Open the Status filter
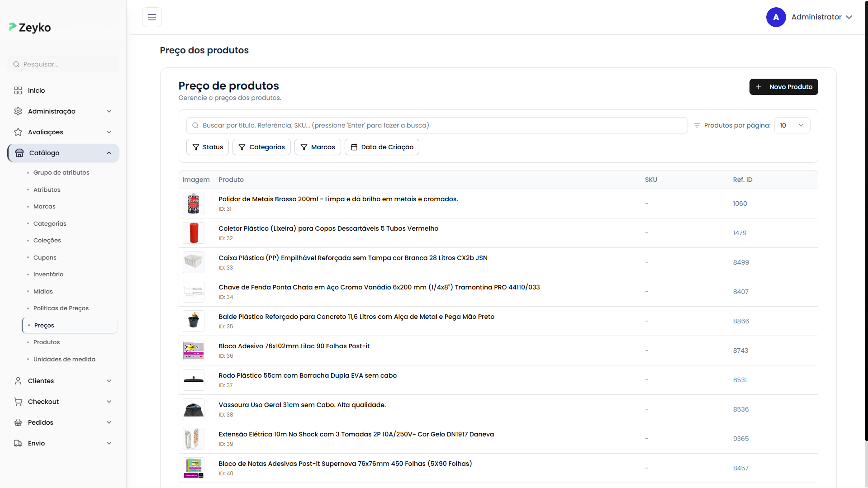Image resolution: width=868 pixels, height=488 pixels. 208,147
